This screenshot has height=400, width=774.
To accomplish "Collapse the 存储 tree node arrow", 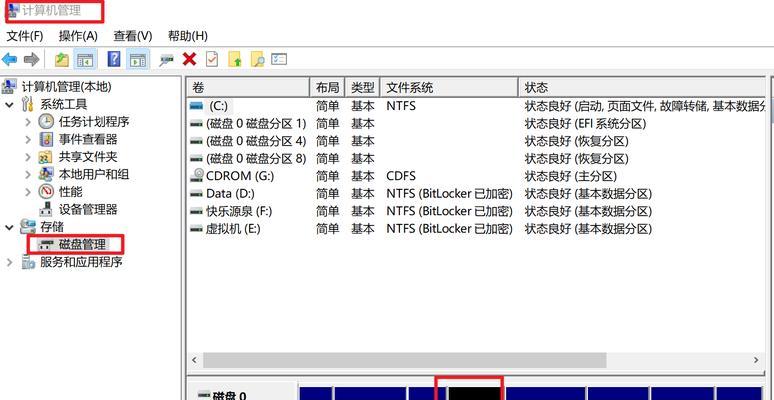I will 9,227.
